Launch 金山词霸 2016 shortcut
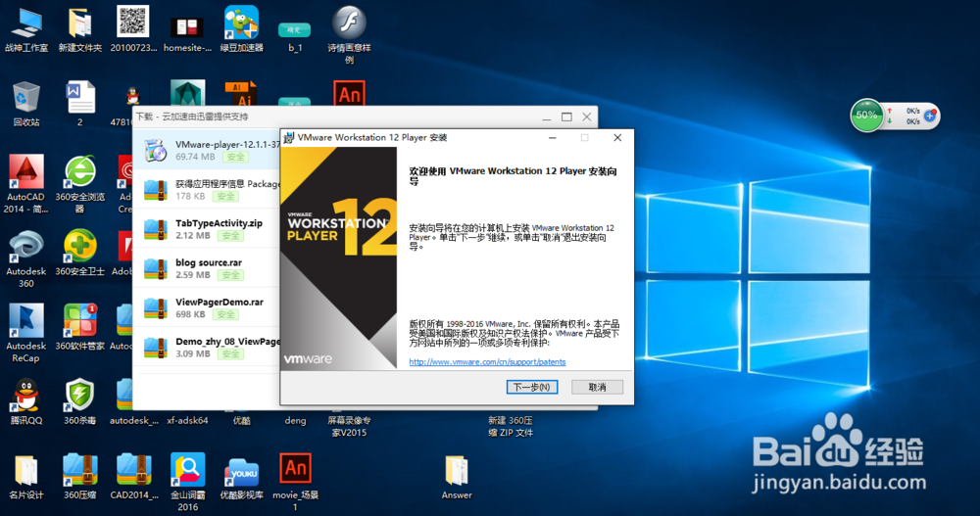This screenshot has width=980, height=516. coord(187,482)
